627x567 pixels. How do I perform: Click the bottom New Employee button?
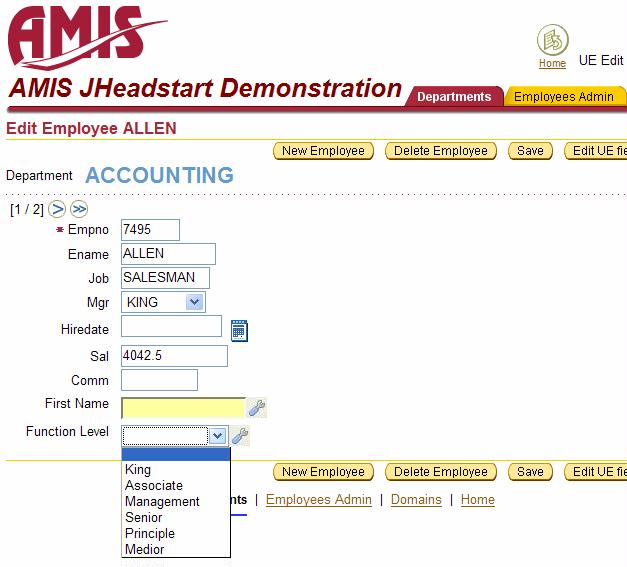click(x=323, y=472)
